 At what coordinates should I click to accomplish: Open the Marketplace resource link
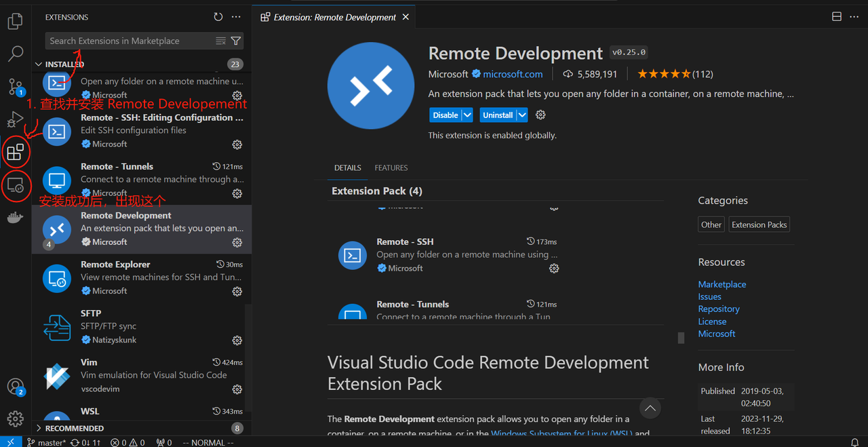(x=722, y=284)
